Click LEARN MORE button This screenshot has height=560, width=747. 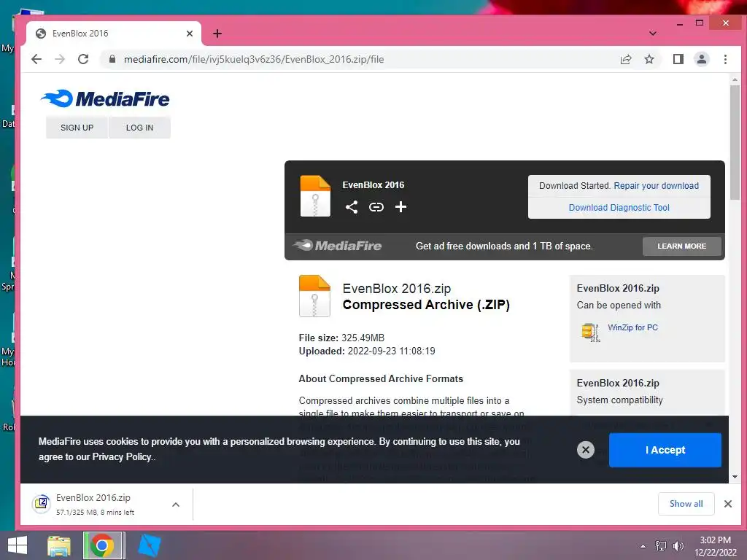coord(682,246)
